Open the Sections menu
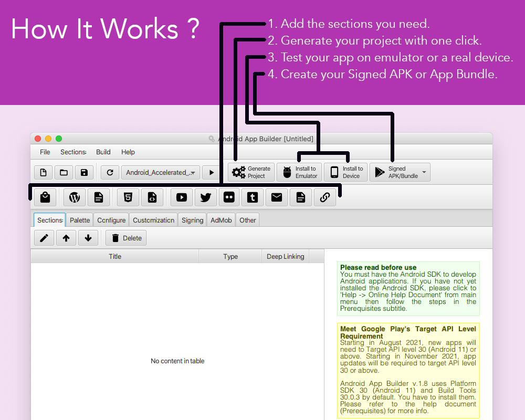Screen dimensions: 525x420 point(73,152)
